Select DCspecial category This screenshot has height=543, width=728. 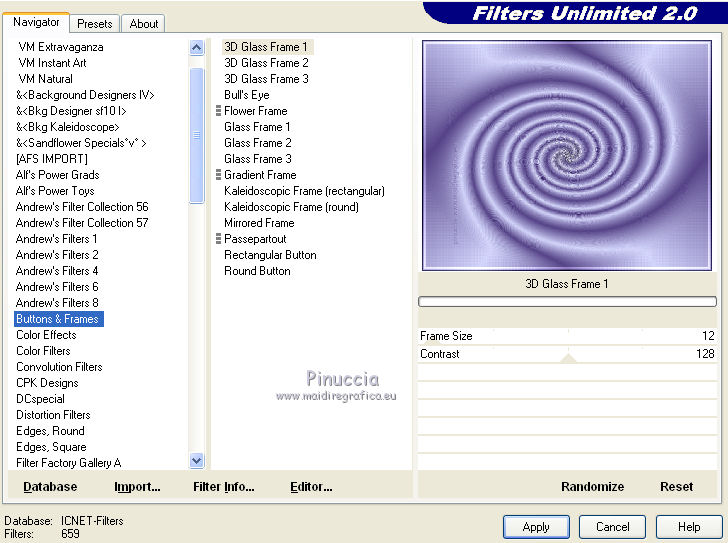click(40, 399)
